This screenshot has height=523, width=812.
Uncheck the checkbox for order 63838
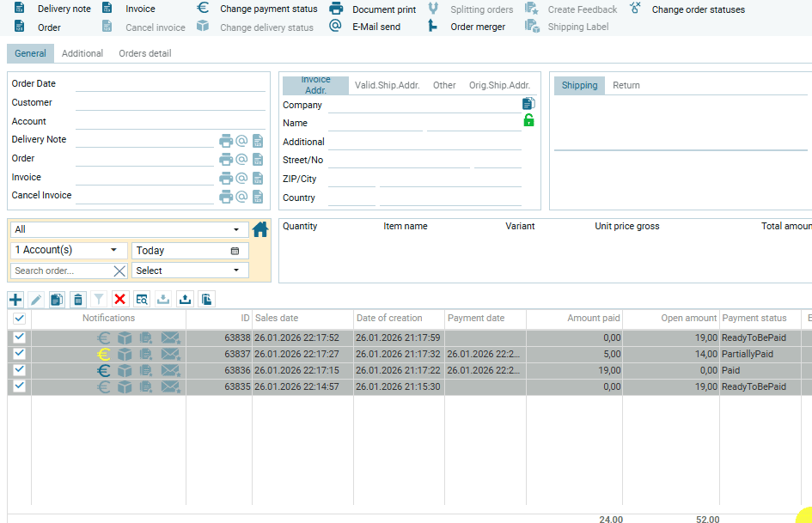click(x=19, y=338)
